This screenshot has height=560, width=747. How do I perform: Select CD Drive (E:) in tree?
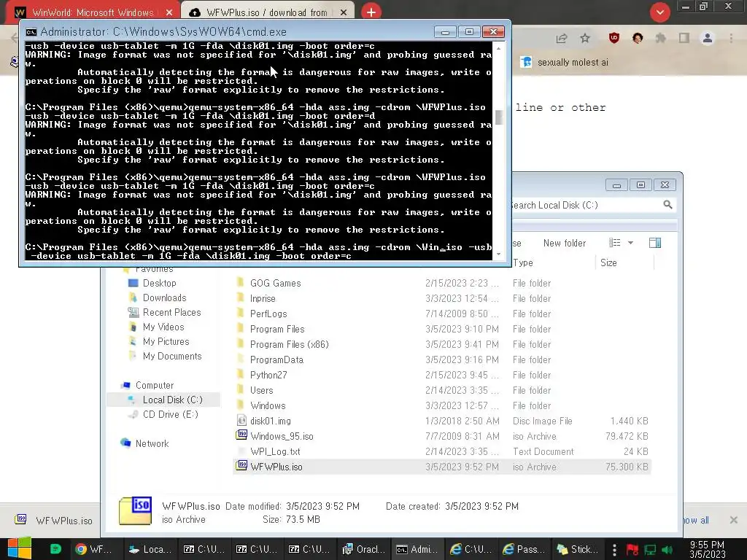coord(170,414)
